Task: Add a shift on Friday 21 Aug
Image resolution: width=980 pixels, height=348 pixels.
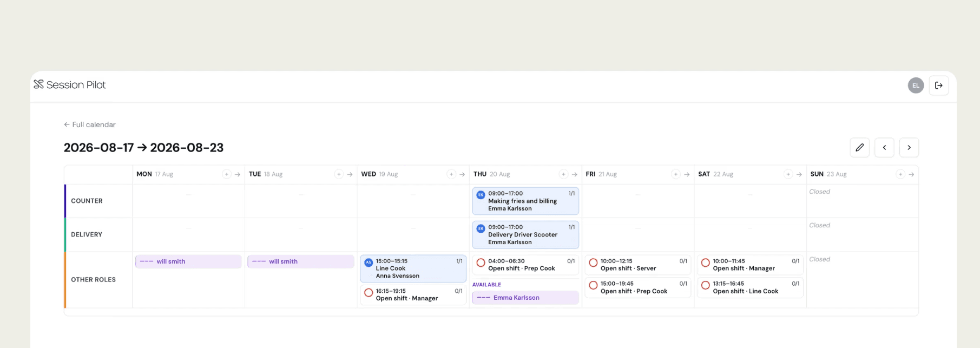Action: click(676, 174)
